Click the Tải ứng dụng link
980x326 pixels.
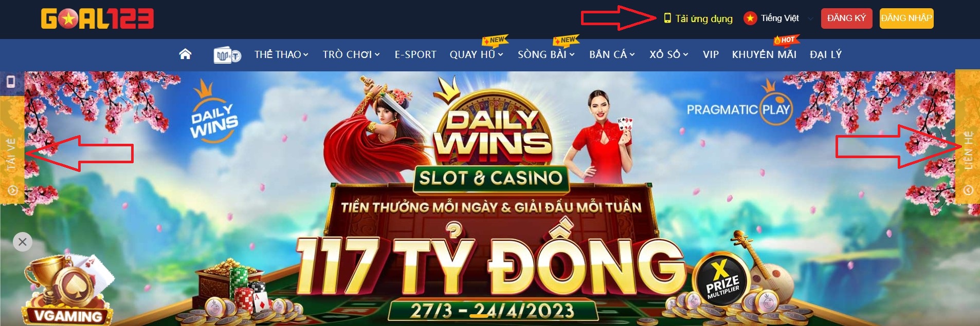[x=704, y=18]
